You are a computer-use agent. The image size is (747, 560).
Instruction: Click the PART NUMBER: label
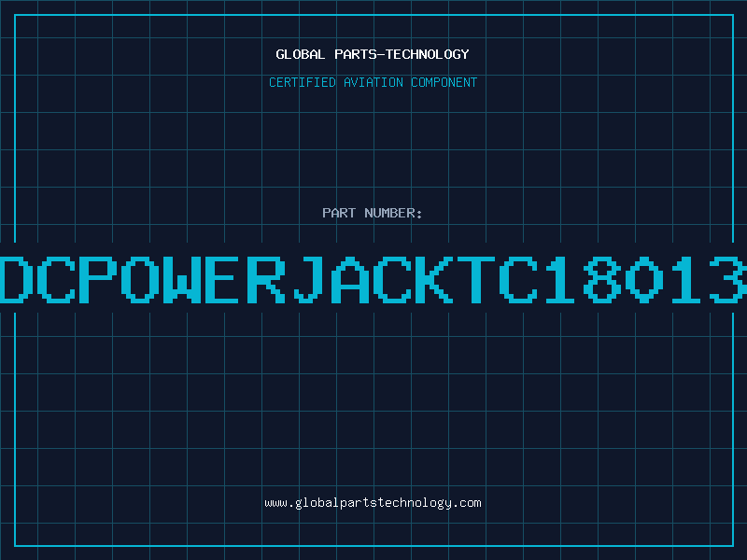(x=373, y=213)
